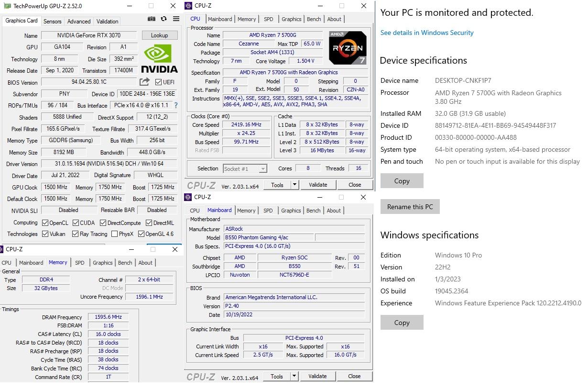The height and width of the screenshot is (391, 588).
Task: Click the Code Name field Cezanne
Action: pyautogui.click(x=249, y=44)
